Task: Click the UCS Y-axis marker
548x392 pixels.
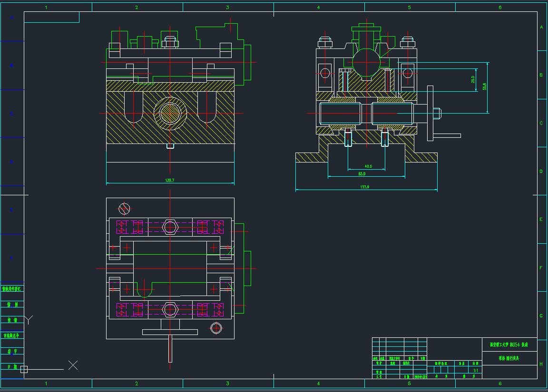Action: coord(29,319)
